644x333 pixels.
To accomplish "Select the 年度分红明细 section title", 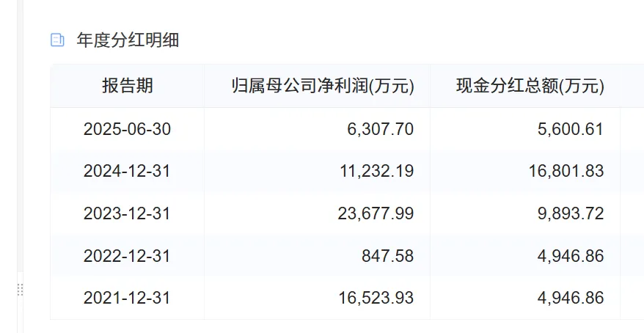I will point(128,40).
